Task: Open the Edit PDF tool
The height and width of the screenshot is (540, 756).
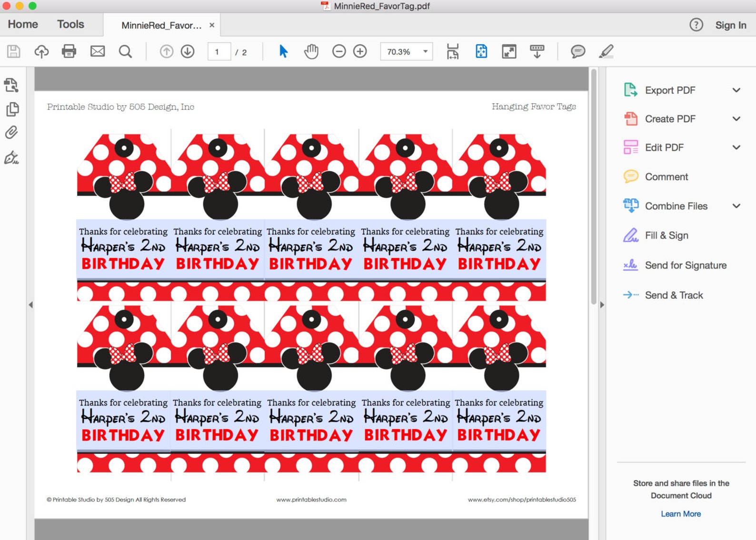Action: 654,147
